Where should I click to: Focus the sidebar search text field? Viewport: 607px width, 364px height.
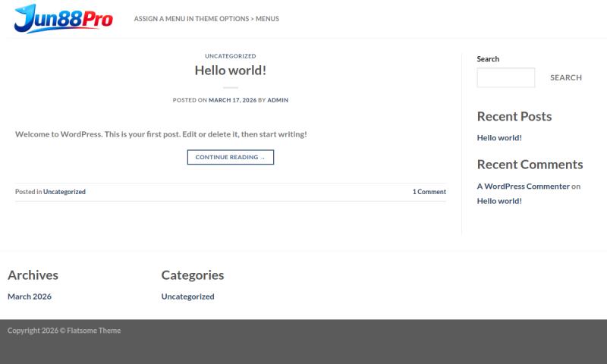(x=505, y=77)
